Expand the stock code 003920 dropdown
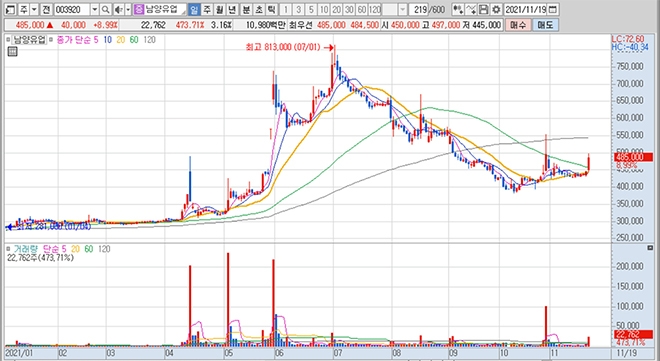This screenshot has height=361, width=660. pyautogui.click(x=95, y=9)
